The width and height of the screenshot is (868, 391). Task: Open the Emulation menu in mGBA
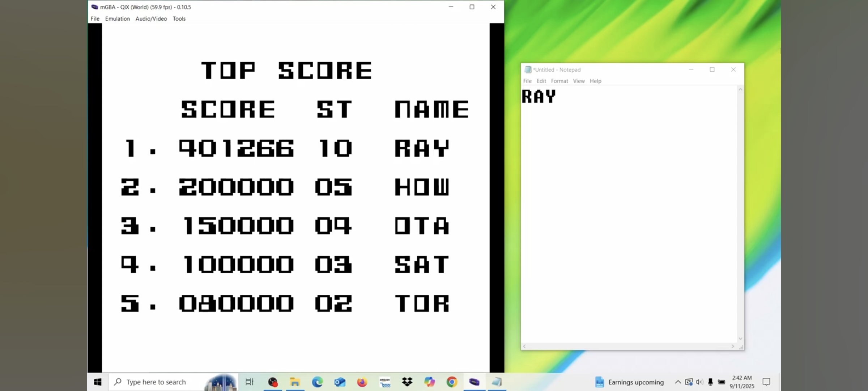pyautogui.click(x=117, y=18)
